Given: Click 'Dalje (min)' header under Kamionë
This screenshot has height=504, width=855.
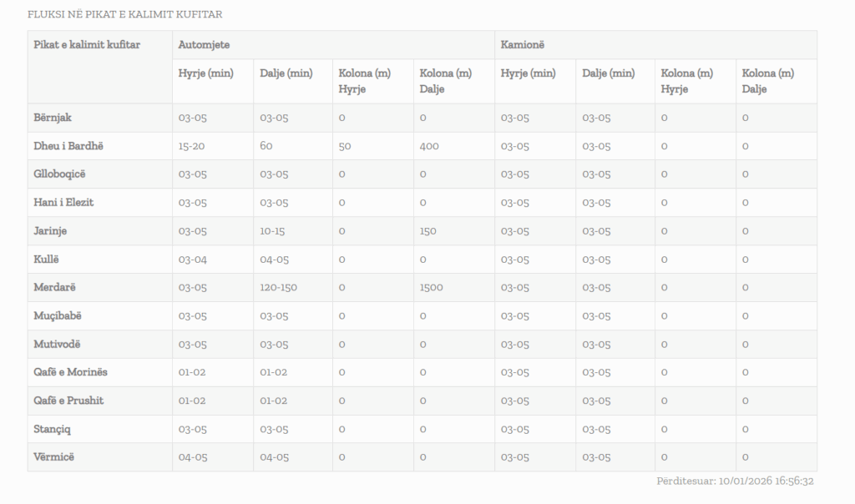Looking at the screenshot, I should click(608, 73).
